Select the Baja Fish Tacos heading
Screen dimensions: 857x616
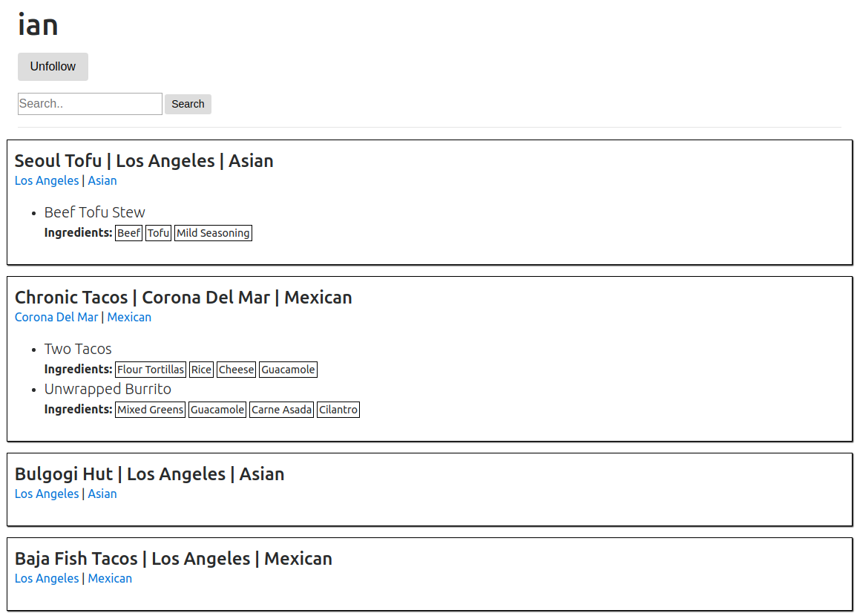[174, 559]
